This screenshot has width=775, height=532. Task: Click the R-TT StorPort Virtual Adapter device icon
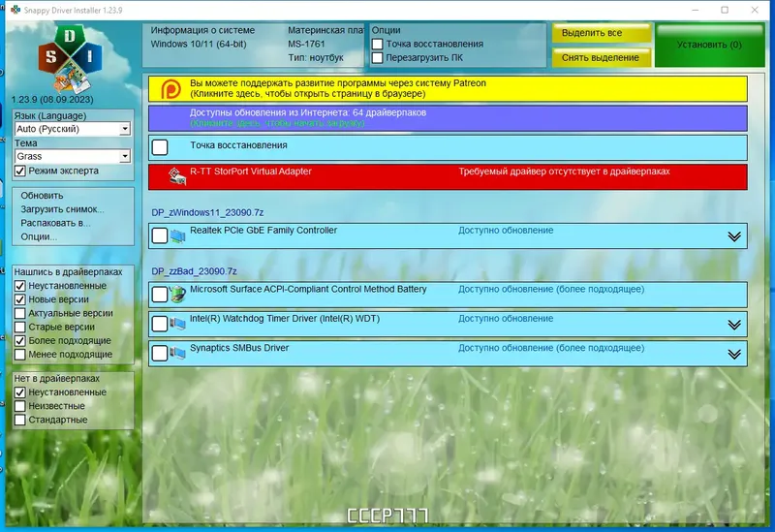[177, 176]
